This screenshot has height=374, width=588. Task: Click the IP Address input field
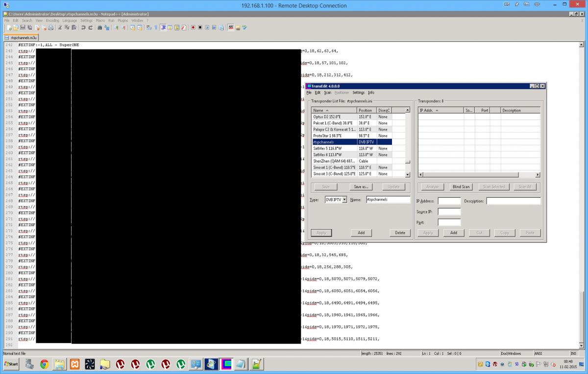point(449,201)
